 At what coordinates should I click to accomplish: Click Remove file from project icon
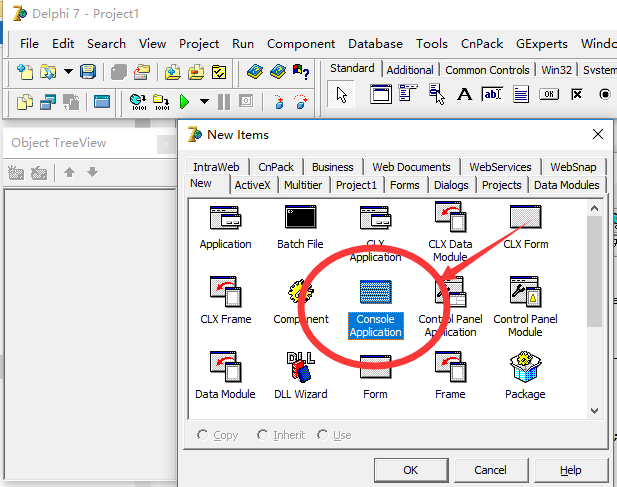pos(196,72)
